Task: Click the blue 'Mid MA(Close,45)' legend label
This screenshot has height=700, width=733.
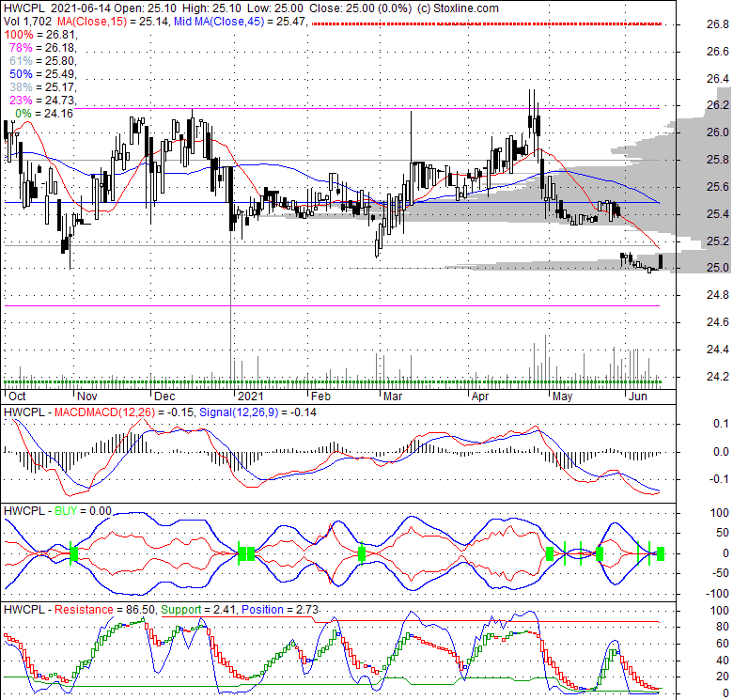Action: [221, 21]
